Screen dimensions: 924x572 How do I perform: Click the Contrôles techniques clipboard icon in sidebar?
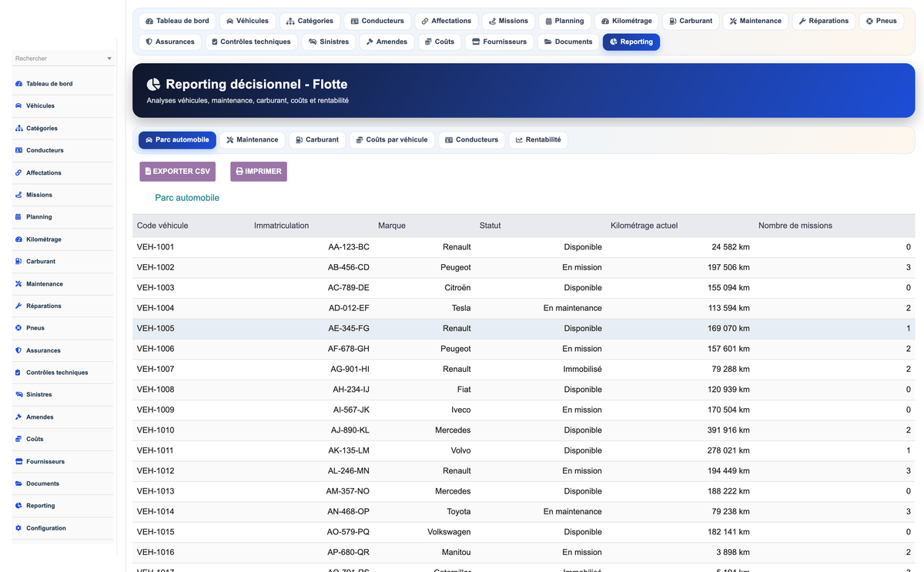coord(18,373)
